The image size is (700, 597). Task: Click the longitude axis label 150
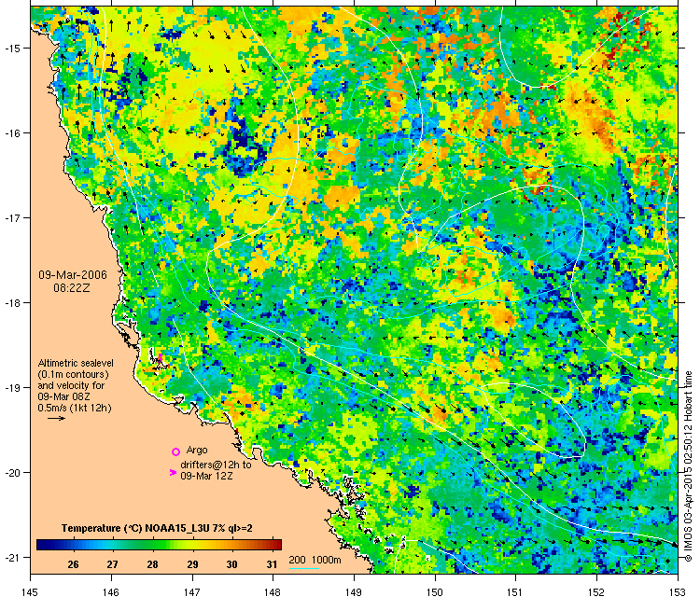click(434, 591)
